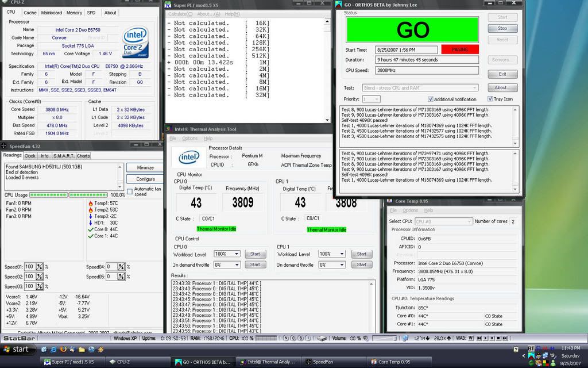This screenshot has width=588, height=368.
Task: Click the SpeedFan CPU Usage bar
Action: (x=68, y=195)
